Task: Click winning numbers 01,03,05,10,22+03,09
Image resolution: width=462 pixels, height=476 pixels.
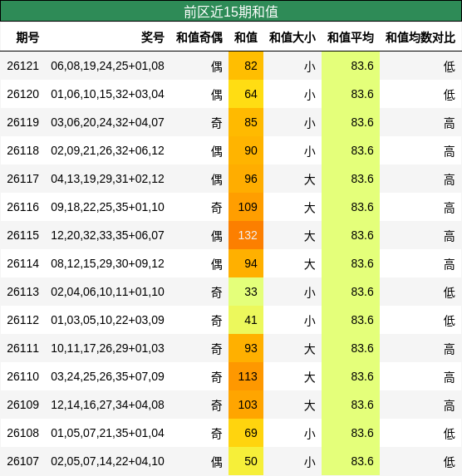Action: coord(107,320)
